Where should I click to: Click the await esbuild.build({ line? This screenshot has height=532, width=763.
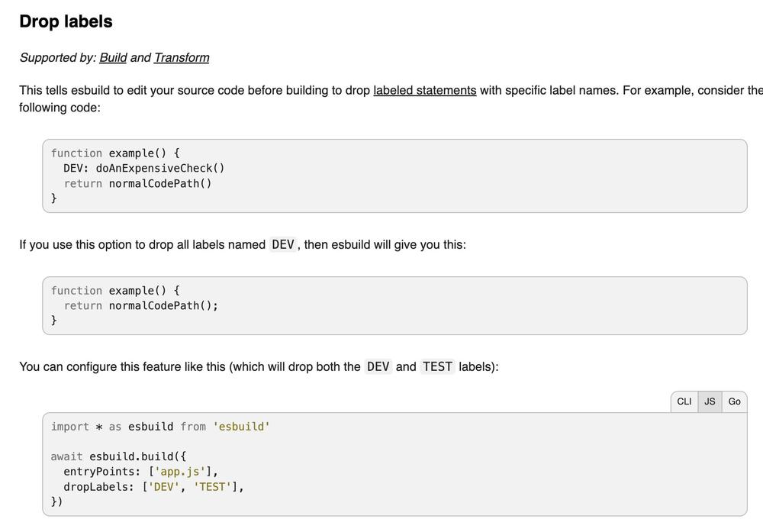[x=118, y=457]
